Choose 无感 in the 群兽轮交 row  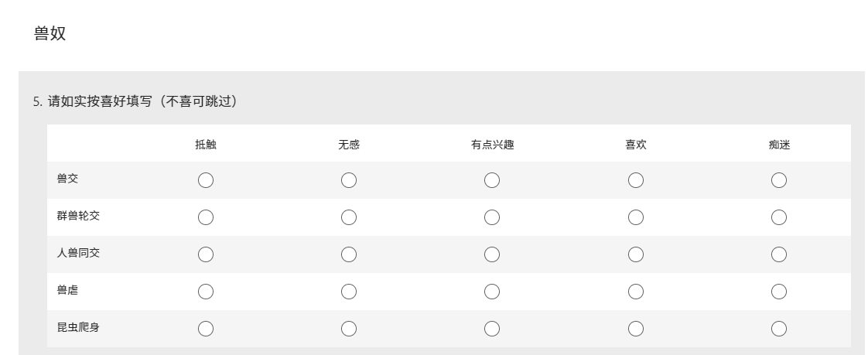(349, 217)
